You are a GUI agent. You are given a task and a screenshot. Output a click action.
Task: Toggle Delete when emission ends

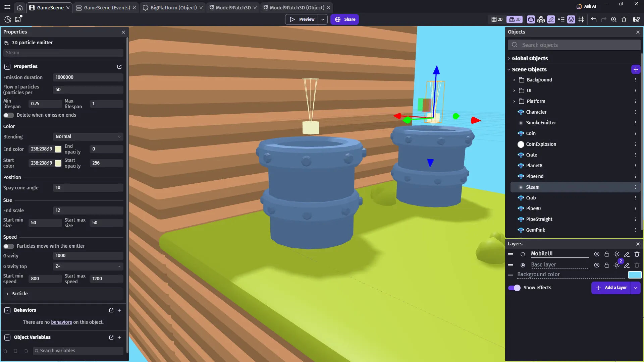tap(9, 115)
